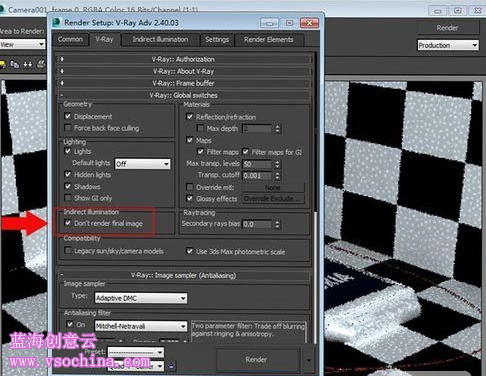Toggle Use 3ds Max photometric scale
This screenshot has width=486, height=376.
tap(190, 251)
